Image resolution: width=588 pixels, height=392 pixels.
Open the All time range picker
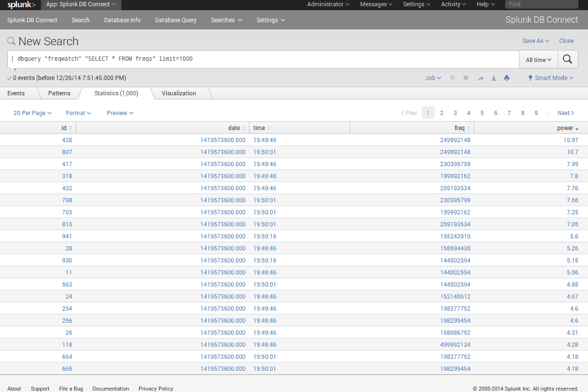(x=539, y=60)
